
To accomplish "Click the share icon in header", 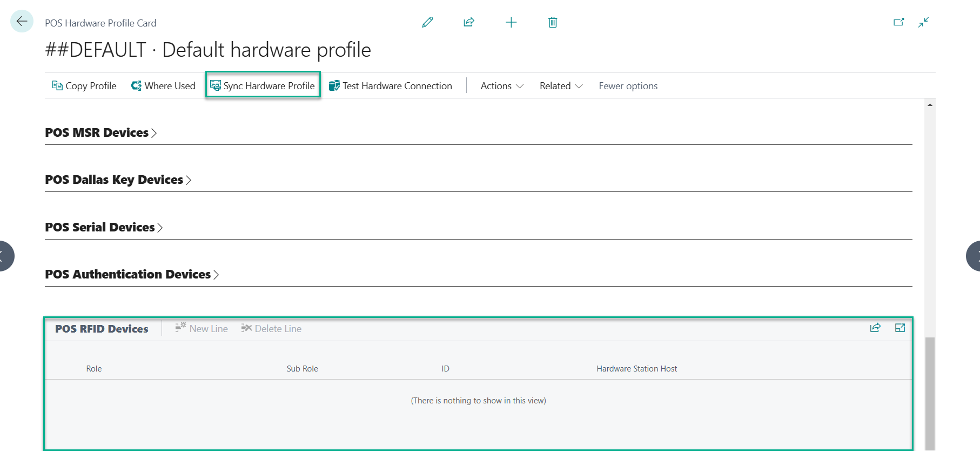I will click(x=469, y=22).
